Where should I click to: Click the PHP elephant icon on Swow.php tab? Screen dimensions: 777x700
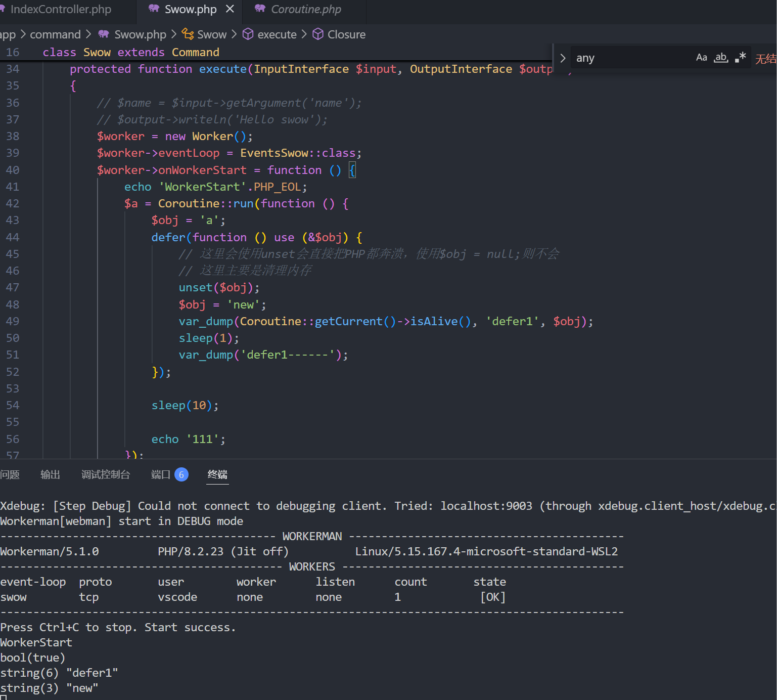click(x=154, y=9)
